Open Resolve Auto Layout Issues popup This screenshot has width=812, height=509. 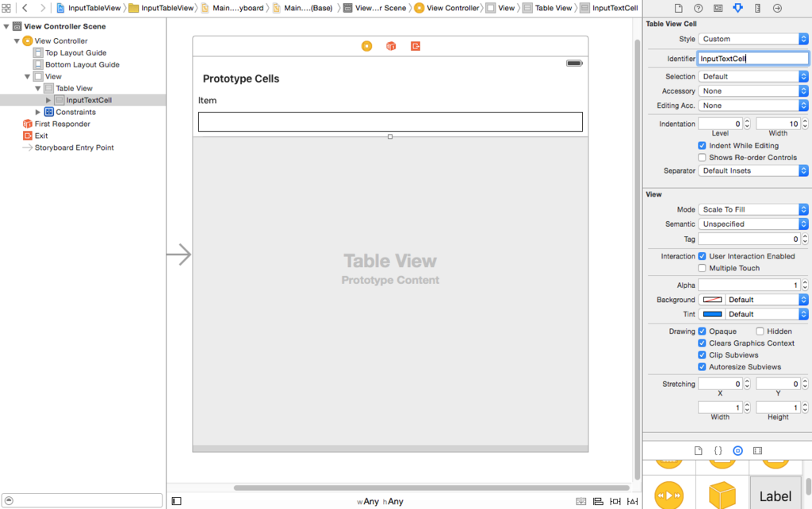click(632, 501)
